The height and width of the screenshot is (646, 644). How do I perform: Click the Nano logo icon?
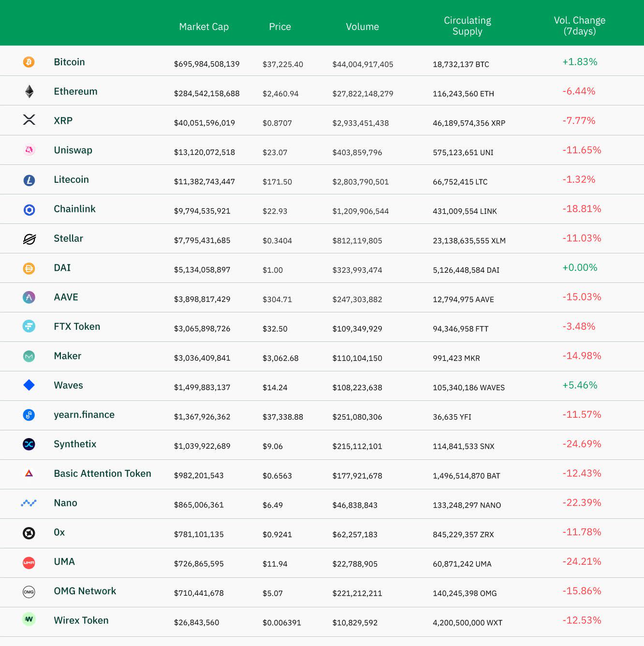pyautogui.click(x=29, y=503)
